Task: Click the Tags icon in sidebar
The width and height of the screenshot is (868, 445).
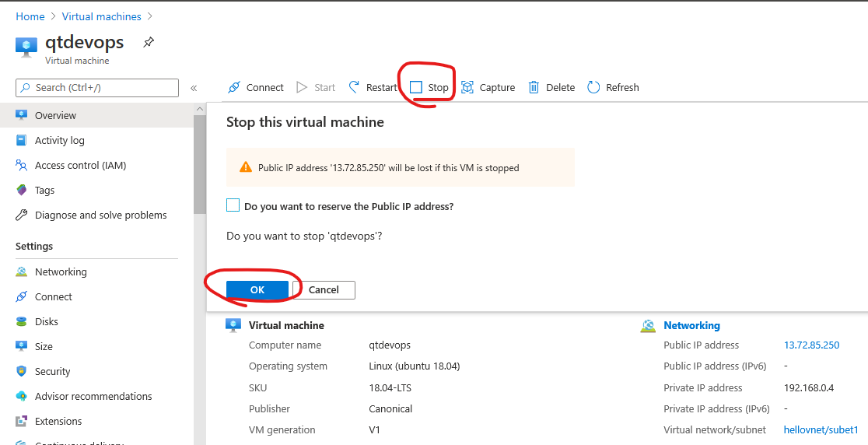Action: [x=22, y=190]
